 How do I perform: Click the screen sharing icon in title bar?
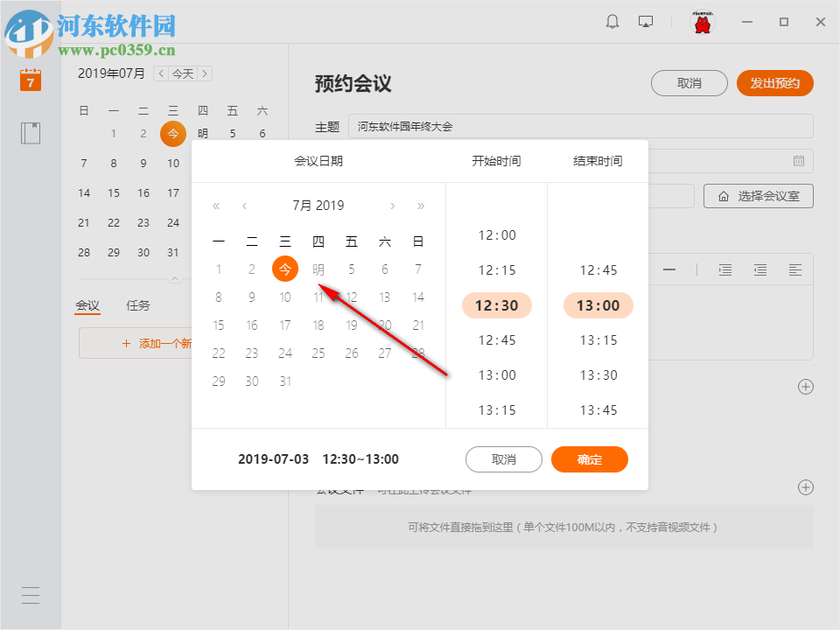[x=646, y=21]
